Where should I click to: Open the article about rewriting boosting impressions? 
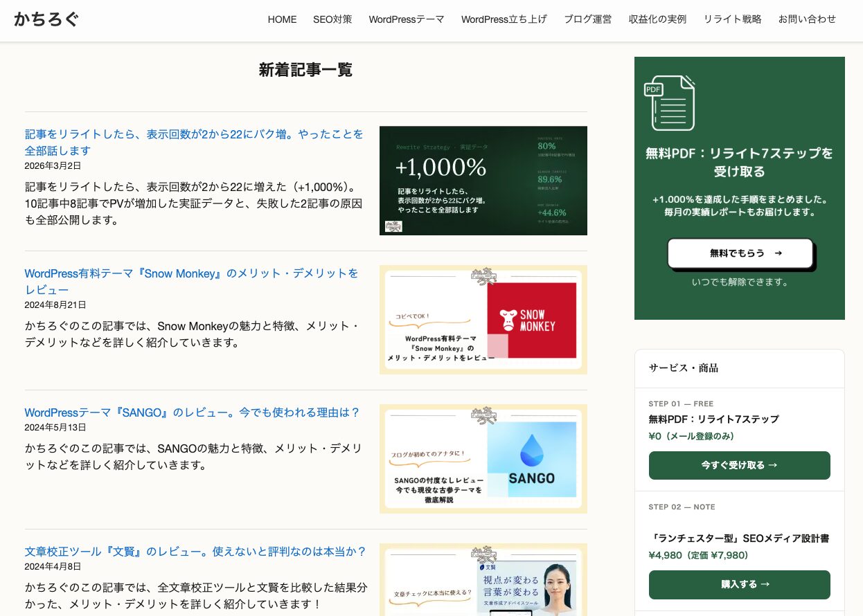tap(194, 143)
